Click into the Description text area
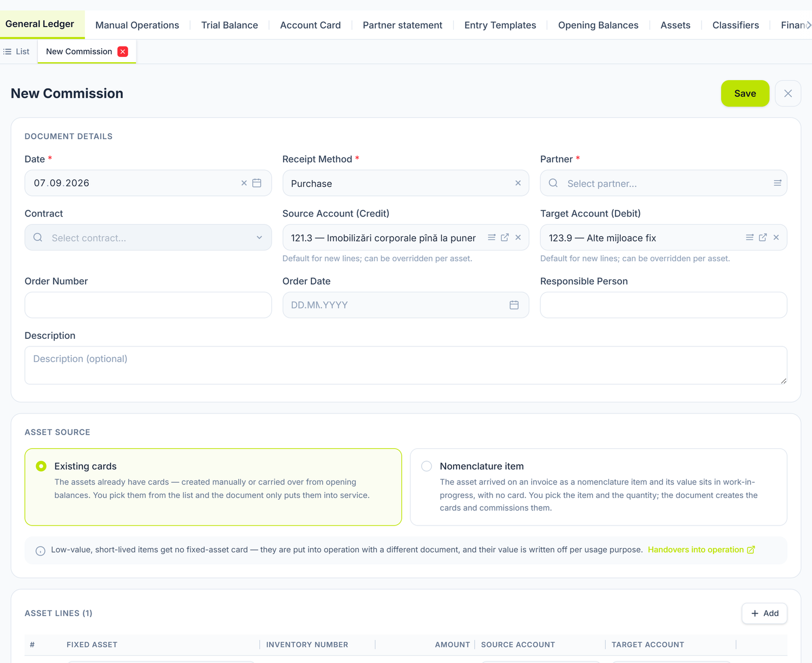 (x=406, y=365)
